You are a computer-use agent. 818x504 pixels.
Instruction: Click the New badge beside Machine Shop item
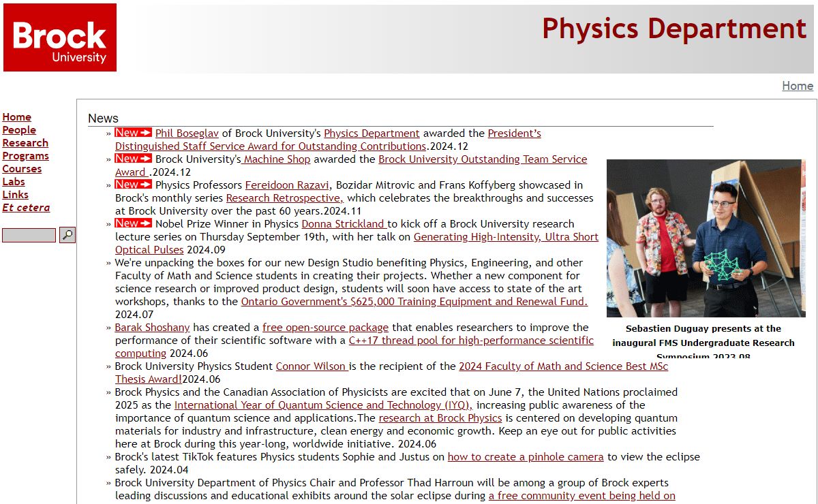tap(133, 159)
